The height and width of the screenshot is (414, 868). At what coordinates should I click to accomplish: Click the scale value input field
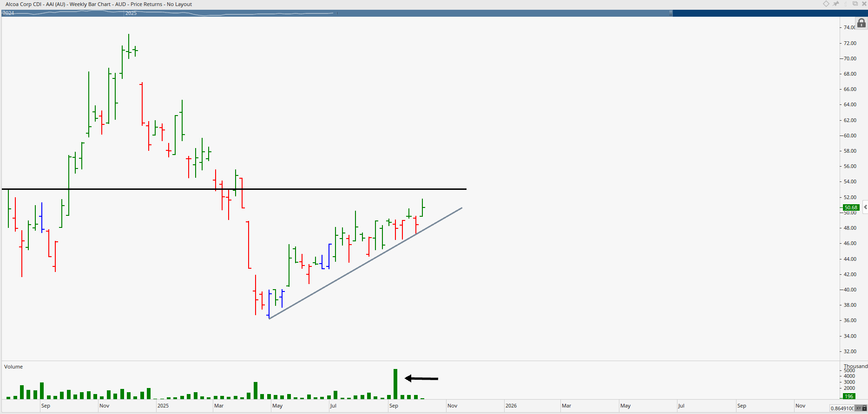coord(842,408)
